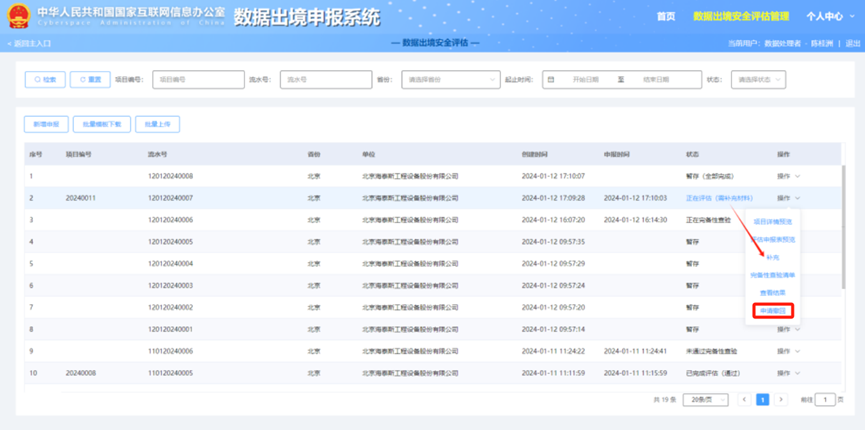
Task: Click project number 20240011
Action: [x=81, y=198]
